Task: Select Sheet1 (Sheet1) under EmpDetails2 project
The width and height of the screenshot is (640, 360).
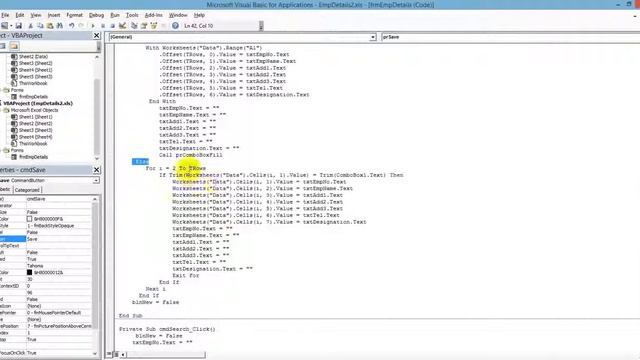Action: click(x=36, y=117)
